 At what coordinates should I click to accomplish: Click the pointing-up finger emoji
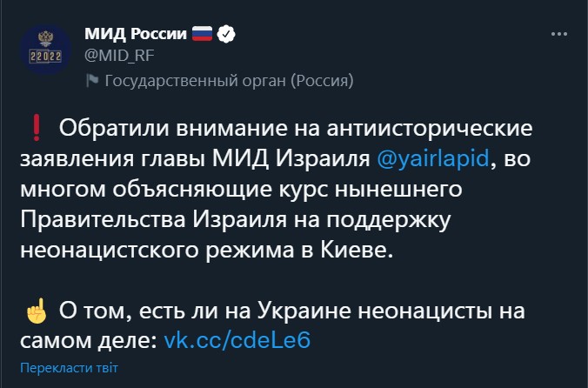(37, 311)
